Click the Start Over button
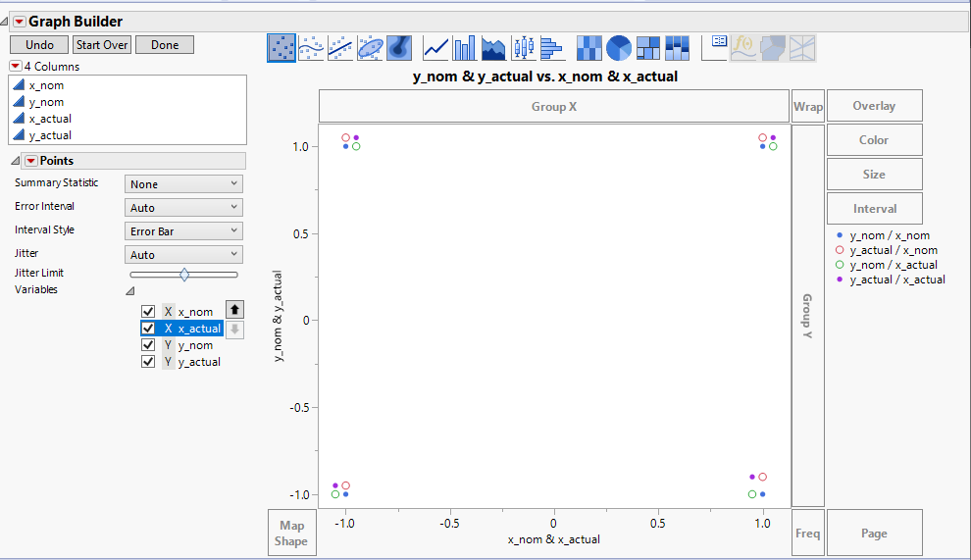Image resolution: width=971 pixels, height=560 pixels. coord(102,44)
